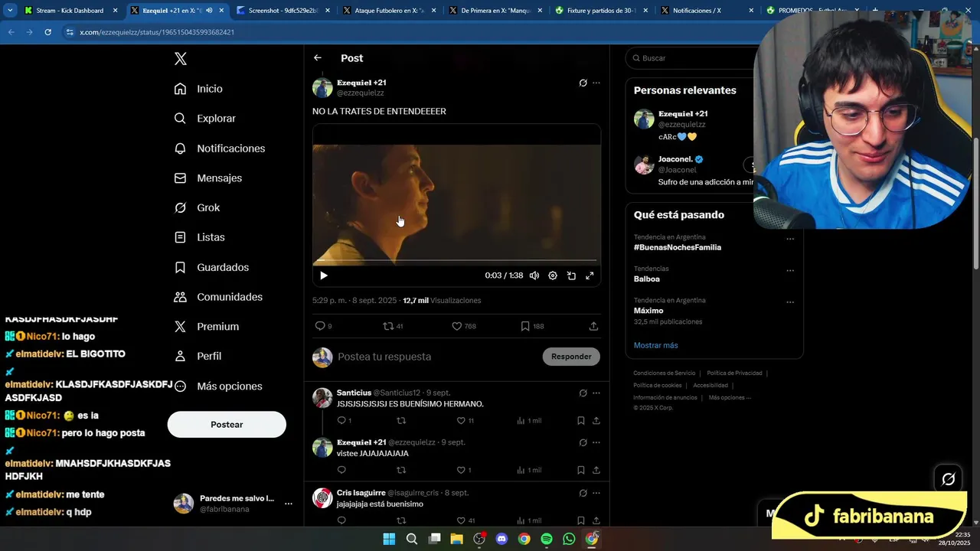Open Spotify from the taskbar
This screenshot has width=980, height=551.
(x=547, y=539)
